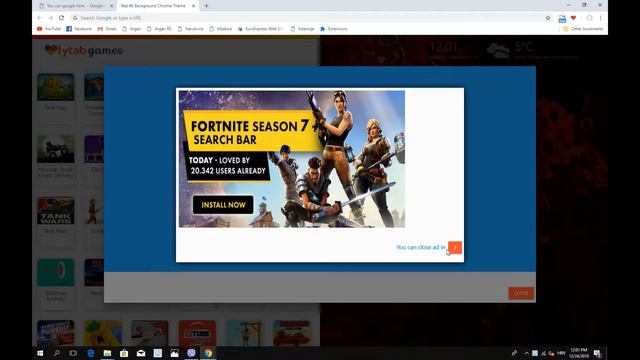Click the Chrome icon in the taskbar
This screenshot has width=640, height=360.
pos(208,353)
